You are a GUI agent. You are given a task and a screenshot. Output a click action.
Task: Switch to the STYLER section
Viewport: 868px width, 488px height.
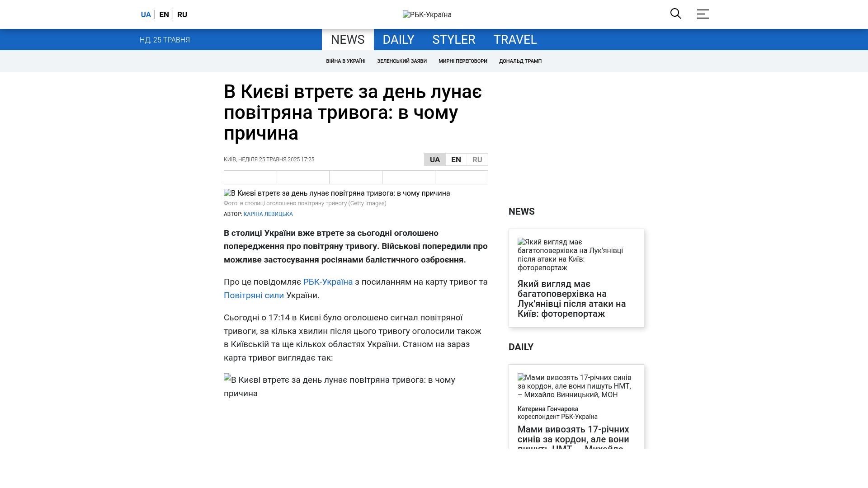(453, 40)
